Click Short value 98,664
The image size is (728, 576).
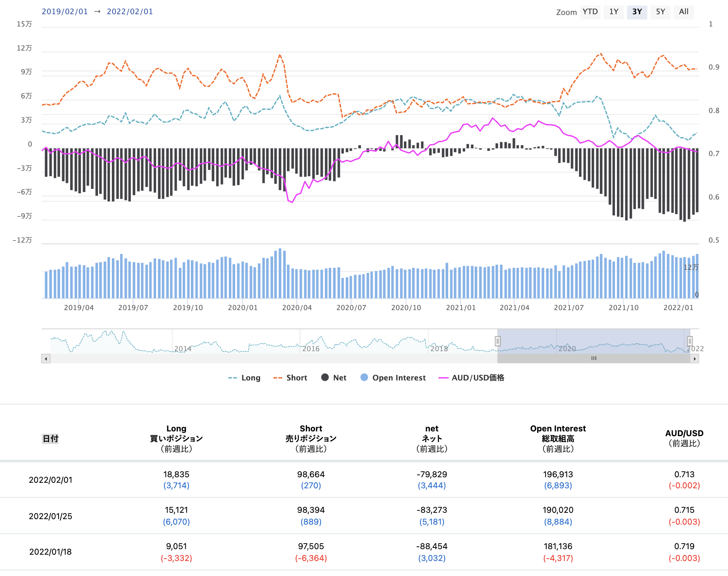click(x=311, y=474)
